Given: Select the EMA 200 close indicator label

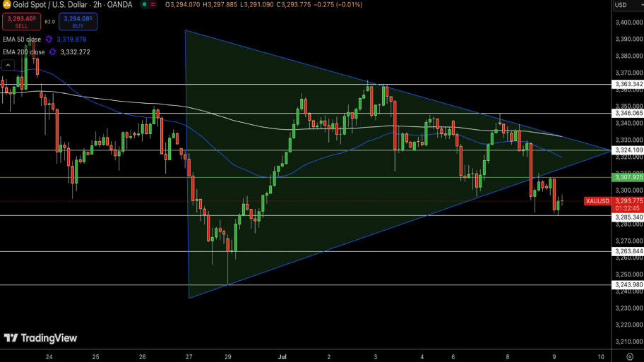Looking at the screenshot, I should pos(23,52).
